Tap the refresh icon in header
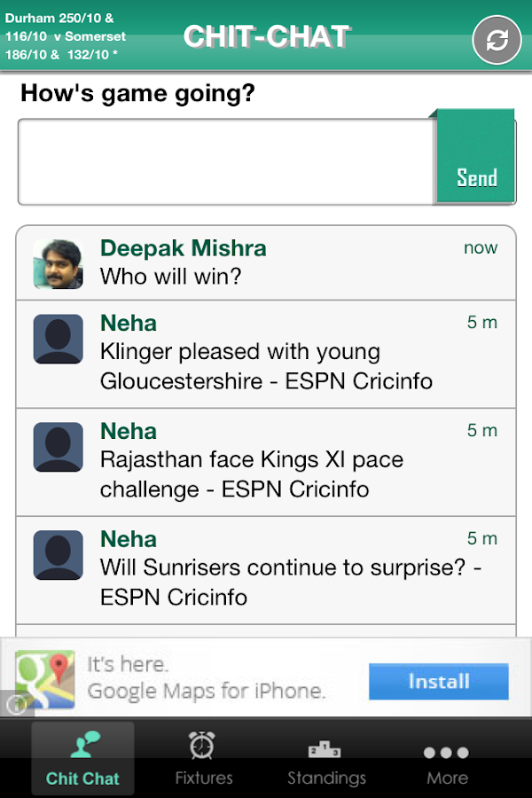Screen dimensions: 532x798 497,40
